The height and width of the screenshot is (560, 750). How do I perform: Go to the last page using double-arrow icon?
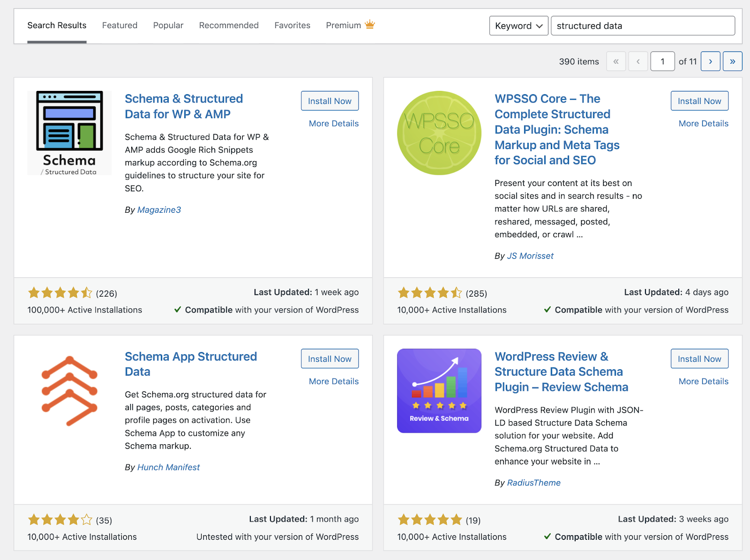(x=732, y=61)
